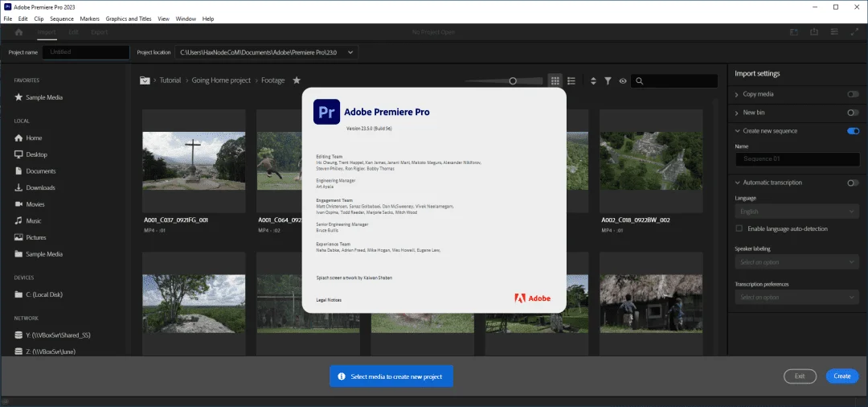Screen dimensions: 868x407
Task: Open the progress dashboard icon
Action: tap(833, 32)
